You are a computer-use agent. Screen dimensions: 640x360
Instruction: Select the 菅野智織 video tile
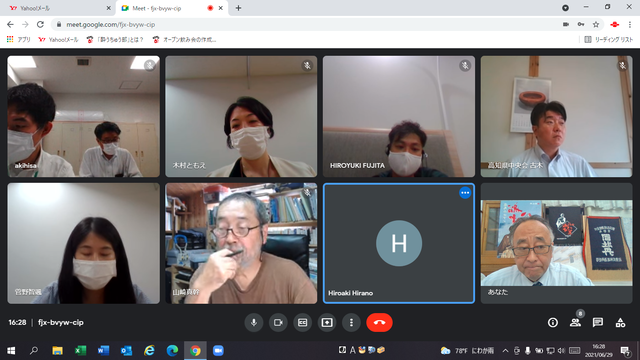tap(84, 243)
